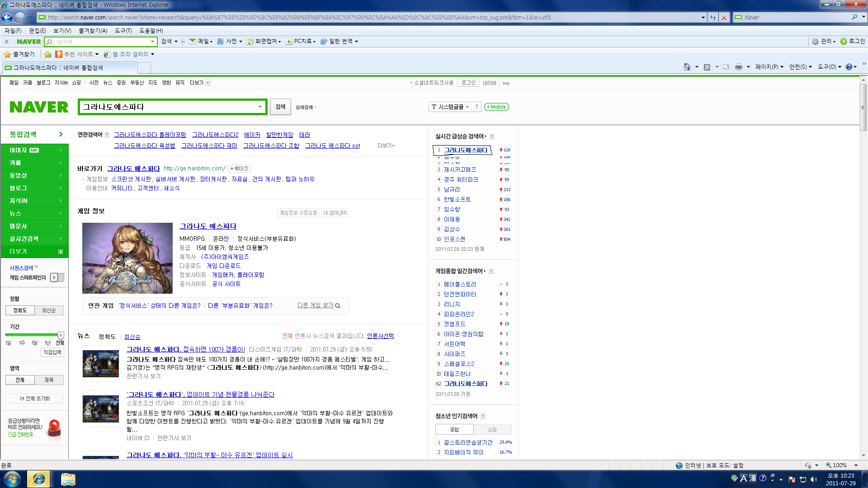Click 최신순 in the 뉴스 section header
Viewport: 868px width, 488px height.
pyautogui.click(x=132, y=337)
